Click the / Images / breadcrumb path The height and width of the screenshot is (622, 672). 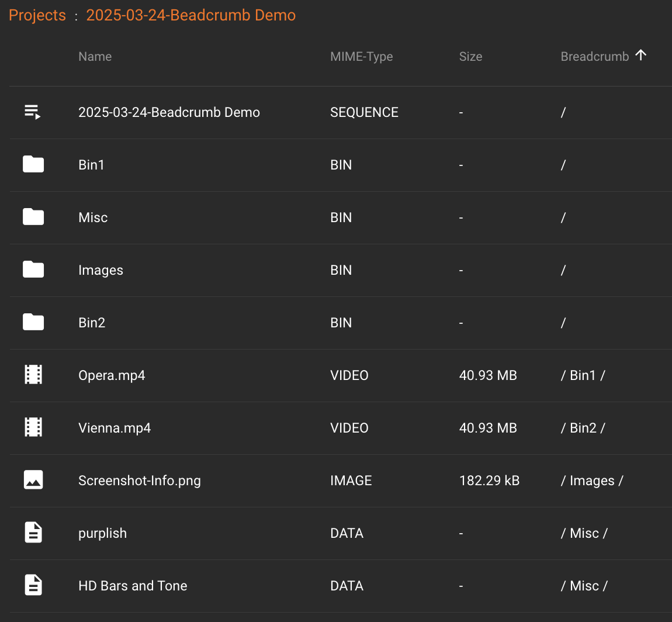coord(591,481)
